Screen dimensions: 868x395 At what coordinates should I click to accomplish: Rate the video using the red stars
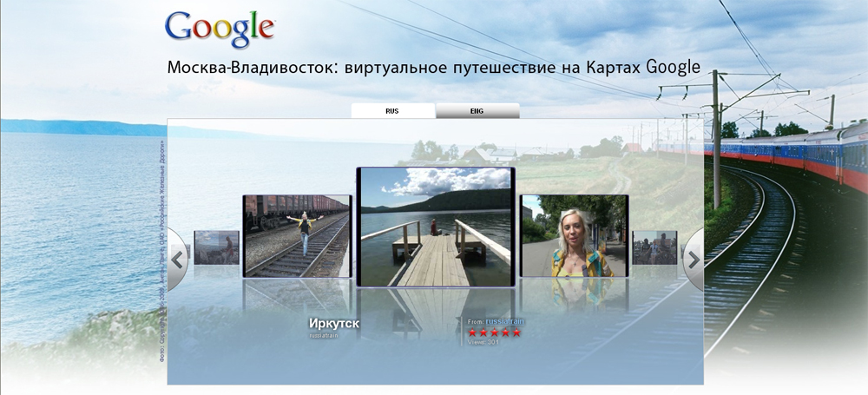point(495,332)
